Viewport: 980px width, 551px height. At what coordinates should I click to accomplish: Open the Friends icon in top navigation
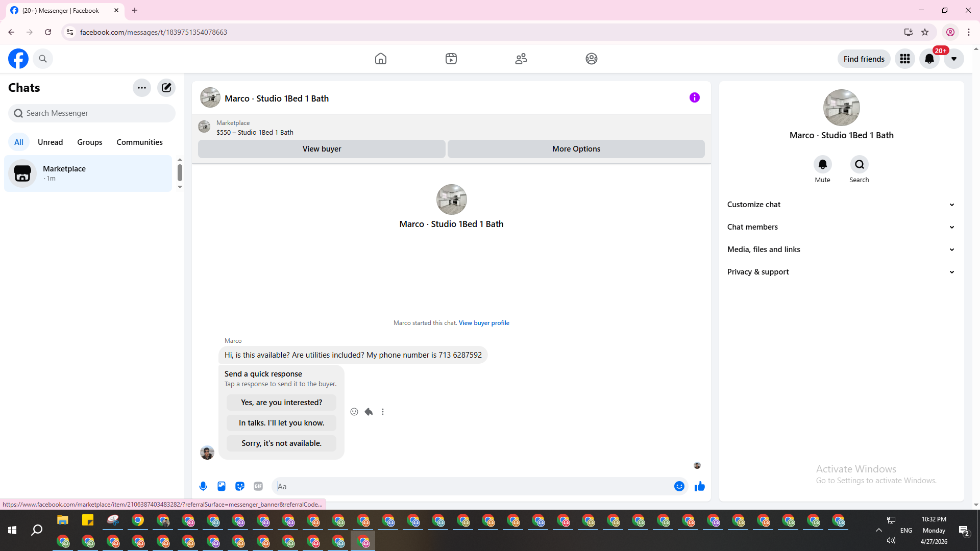pos(521,59)
